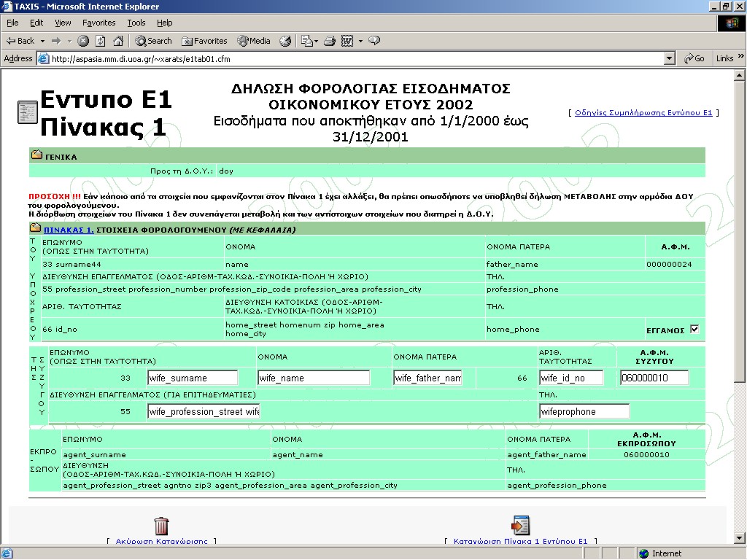Click the page icon in address bar
The height and width of the screenshot is (560, 747).
click(x=43, y=58)
